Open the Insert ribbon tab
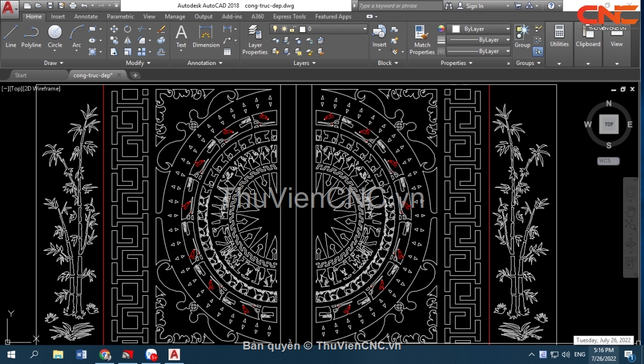 click(58, 17)
